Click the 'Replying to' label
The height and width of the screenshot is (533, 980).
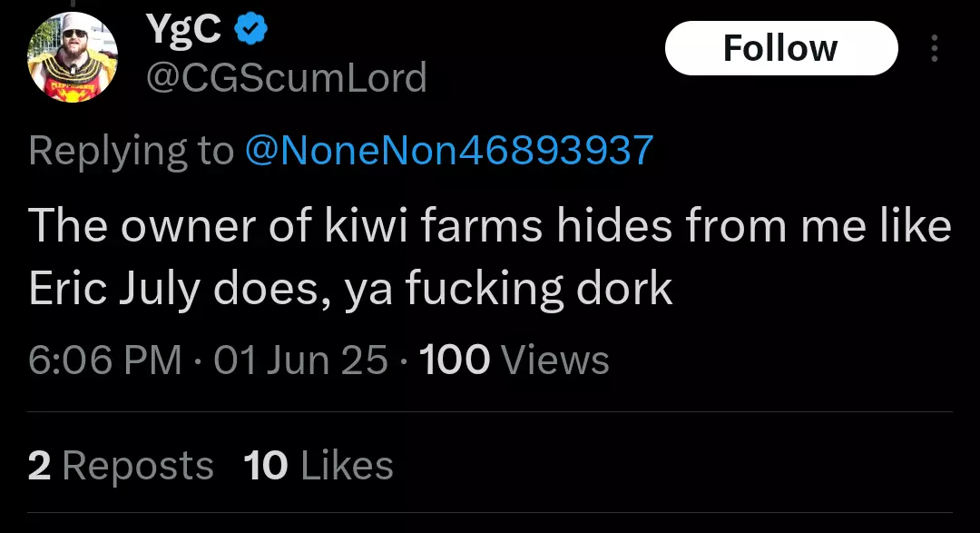(132, 151)
